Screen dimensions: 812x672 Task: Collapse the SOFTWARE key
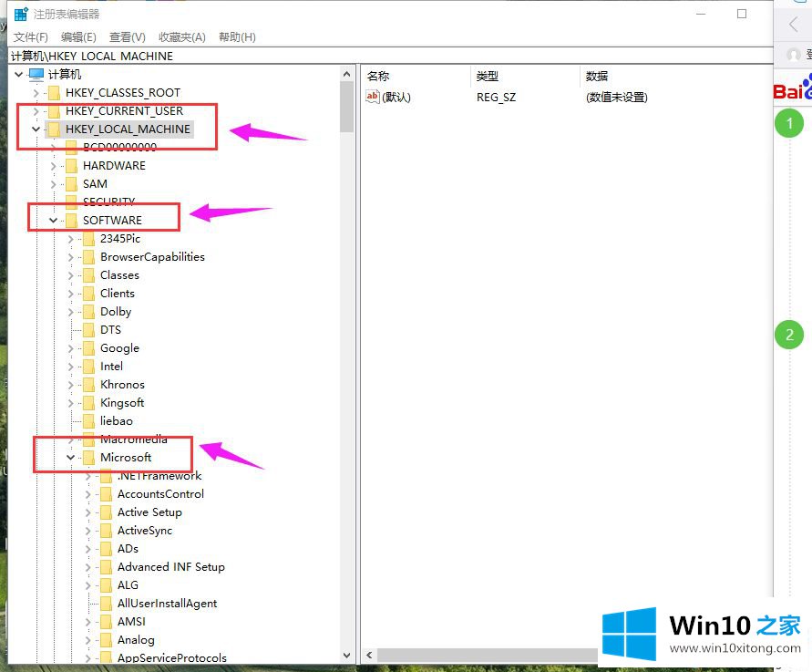pos(54,220)
